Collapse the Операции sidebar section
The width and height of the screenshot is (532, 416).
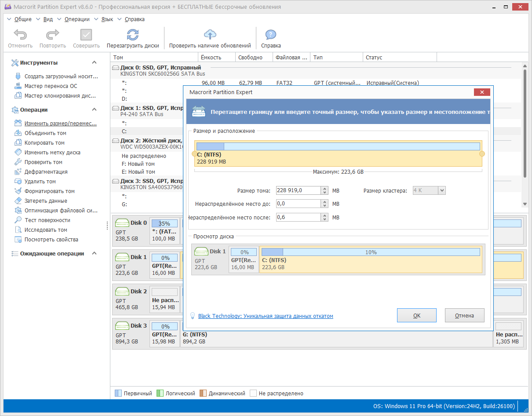click(94, 110)
